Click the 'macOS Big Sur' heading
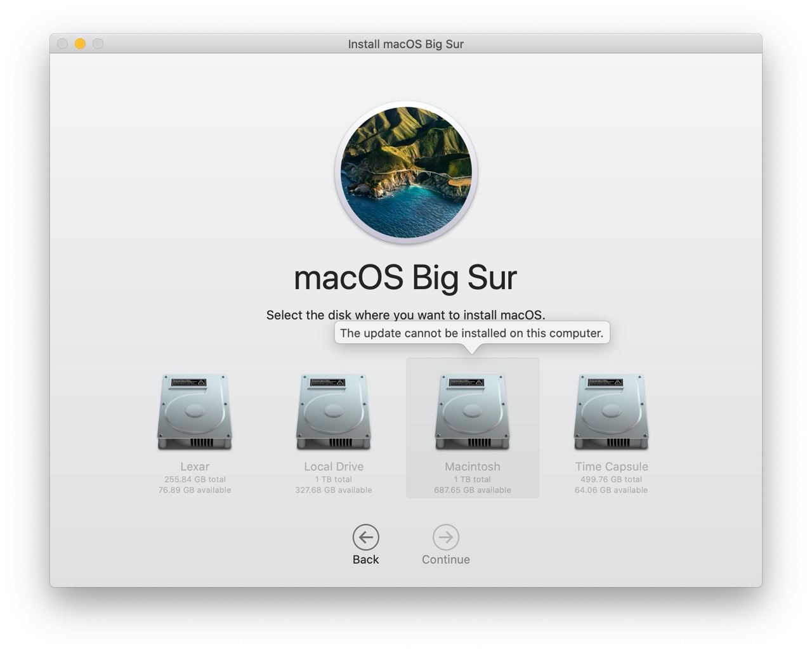The image size is (812, 653). point(406,277)
